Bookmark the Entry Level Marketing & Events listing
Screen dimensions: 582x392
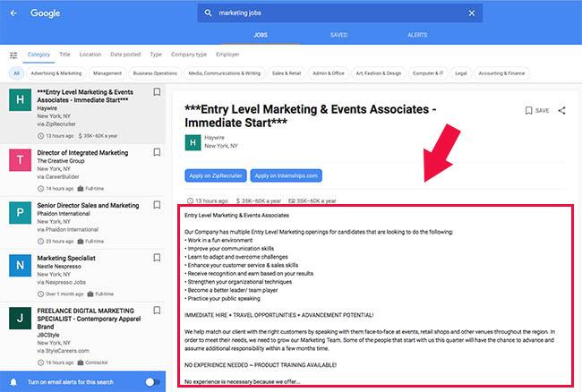(x=157, y=92)
